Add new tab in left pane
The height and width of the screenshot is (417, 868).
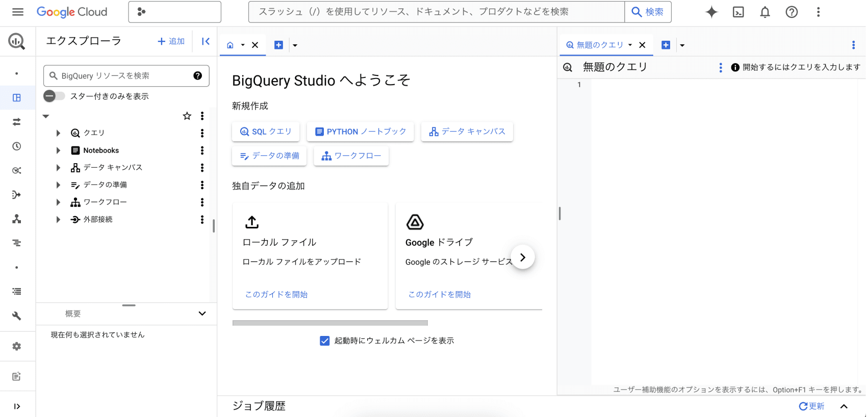click(x=278, y=45)
